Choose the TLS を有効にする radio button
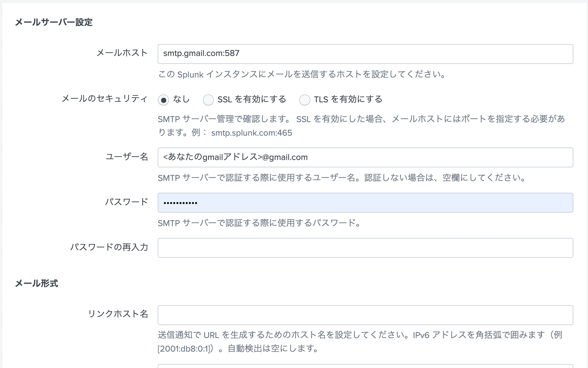Viewport: 588px width, 368px height. pos(305,100)
